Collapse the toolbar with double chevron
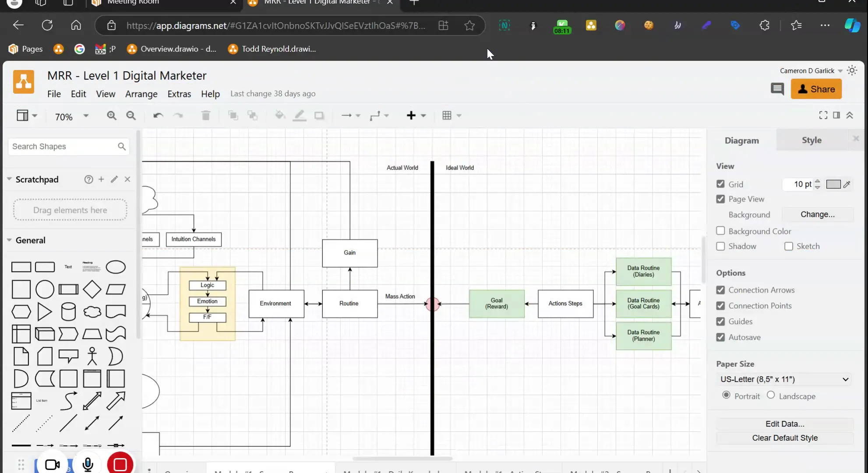Viewport: 868px width, 473px height. (x=850, y=115)
